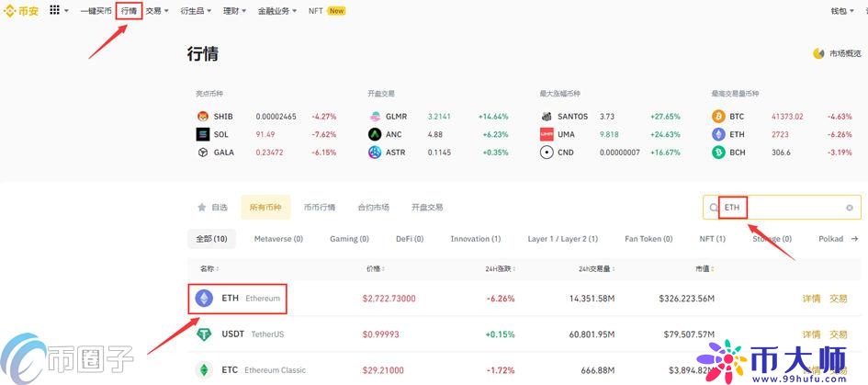Switch to the 自选 tab
The height and width of the screenshot is (385, 868).
point(212,207)
